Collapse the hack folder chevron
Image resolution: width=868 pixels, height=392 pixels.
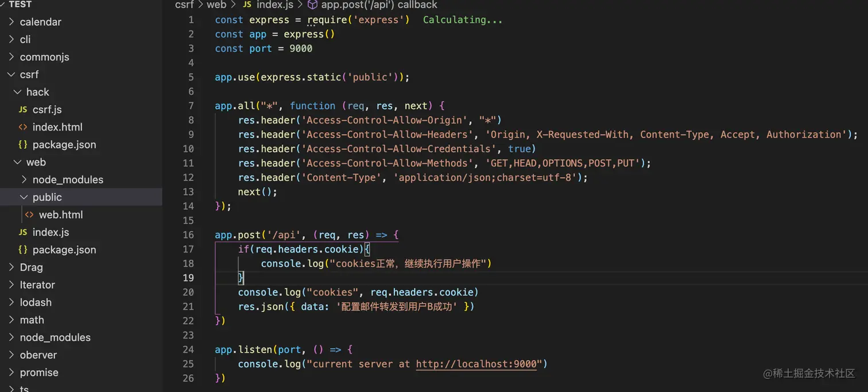pos(18,92)
